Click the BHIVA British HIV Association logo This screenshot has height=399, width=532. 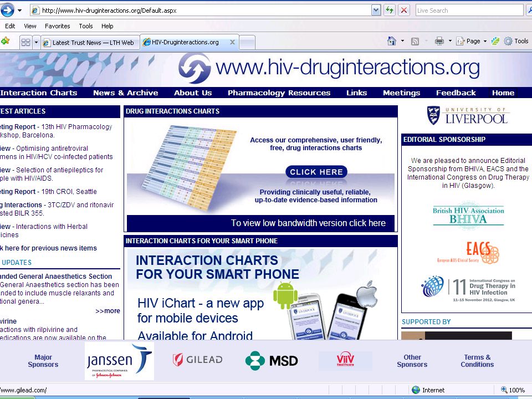click(468, 215)
